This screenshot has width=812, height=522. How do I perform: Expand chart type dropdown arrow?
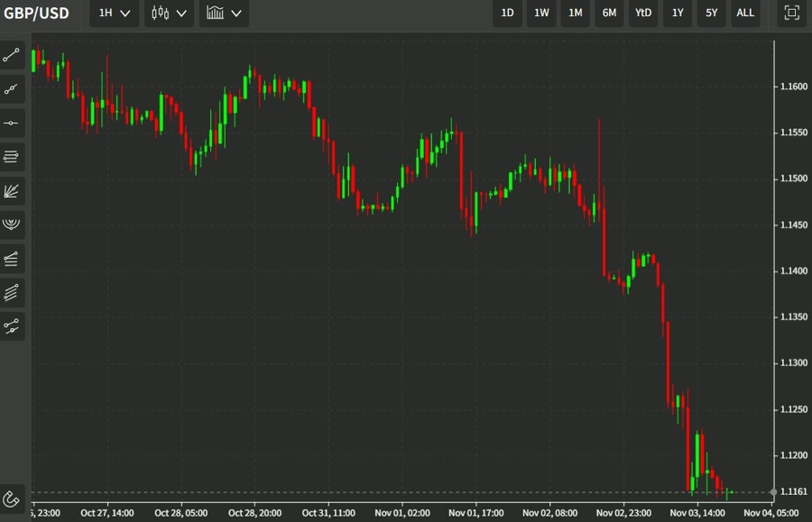coord(181,14)
